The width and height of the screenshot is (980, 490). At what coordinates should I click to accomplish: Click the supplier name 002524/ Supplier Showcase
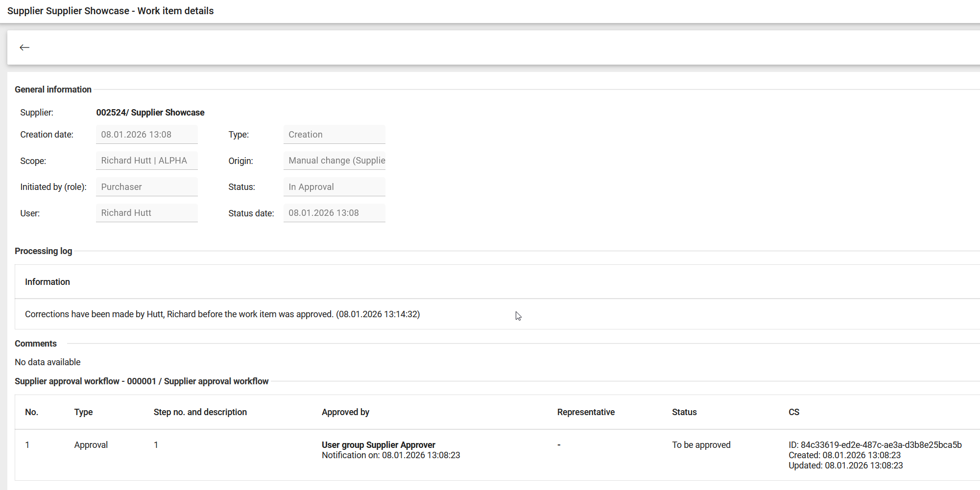[x=150, y=113]
